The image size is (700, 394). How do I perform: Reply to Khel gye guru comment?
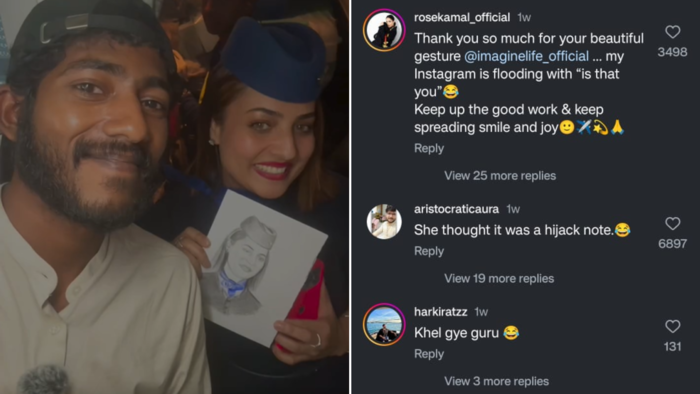tap(429, 353)
